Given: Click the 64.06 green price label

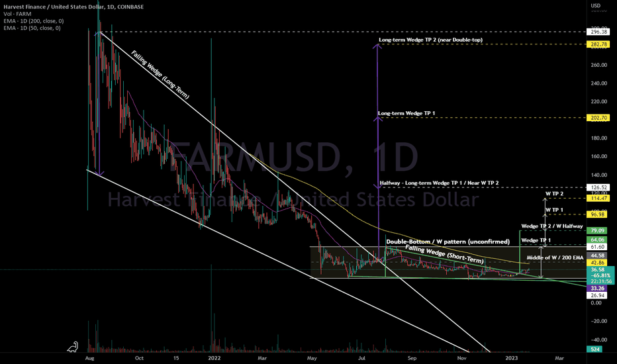Looking at the screenshot, I should 598,240.
